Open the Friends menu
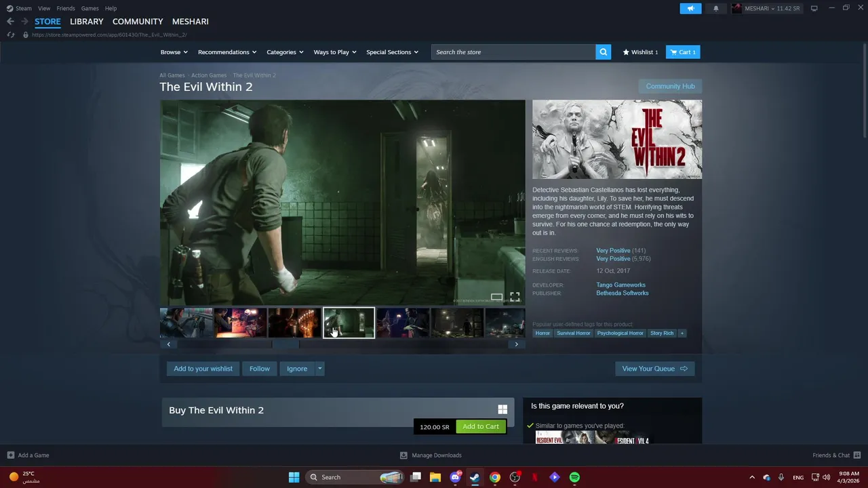 (66, 8)
